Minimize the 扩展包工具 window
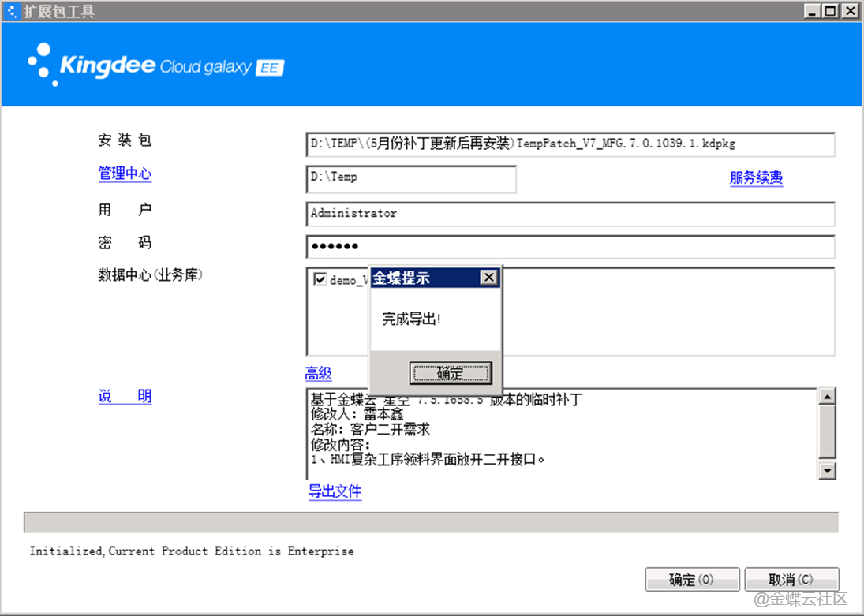Screen dimensions: 864x616 click(x=811, y=11)
